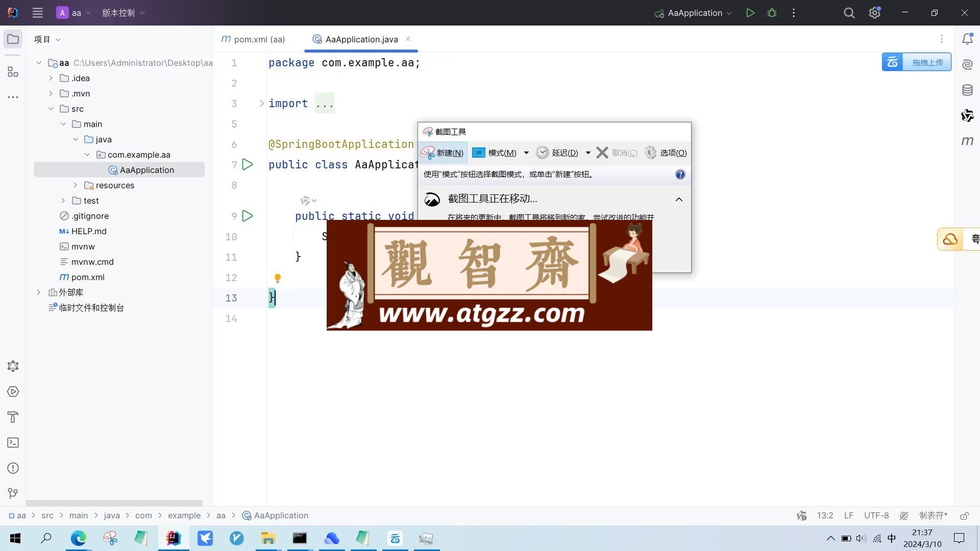
Task: Expand the test folder
Action: [x=63, y=201]
